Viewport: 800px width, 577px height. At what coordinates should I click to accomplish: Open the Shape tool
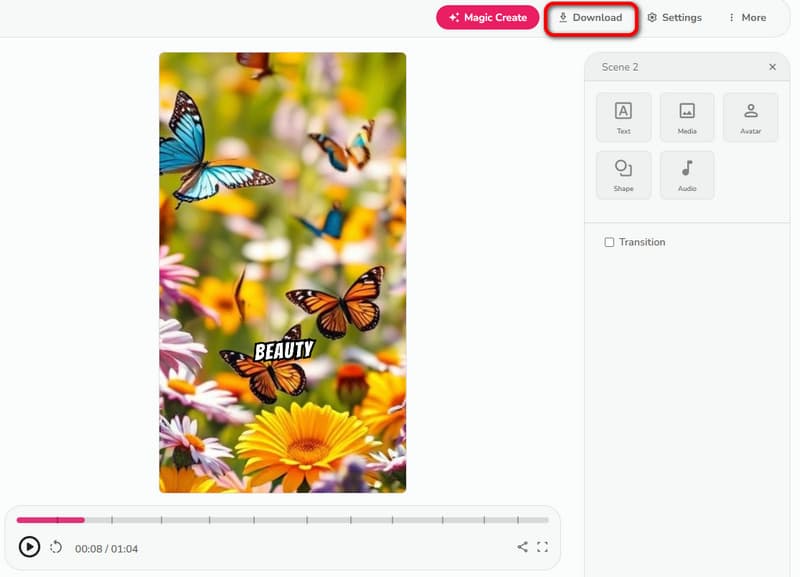pos(624,174)
